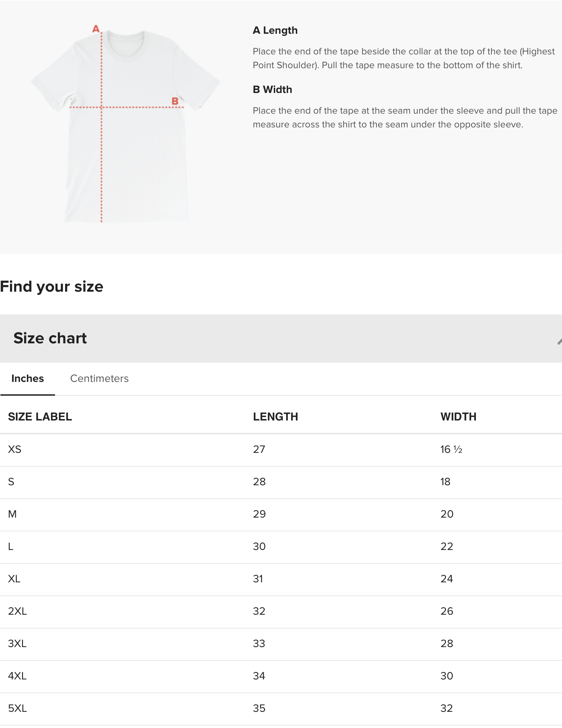Click the 5XL size row label

tap(17, 708)
